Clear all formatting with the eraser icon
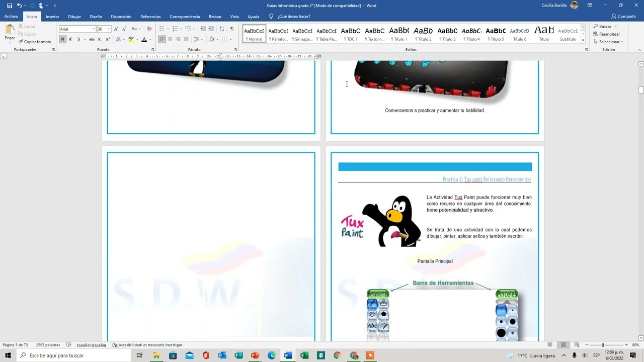This screenshot has height=362, width=644. [149, 29]
